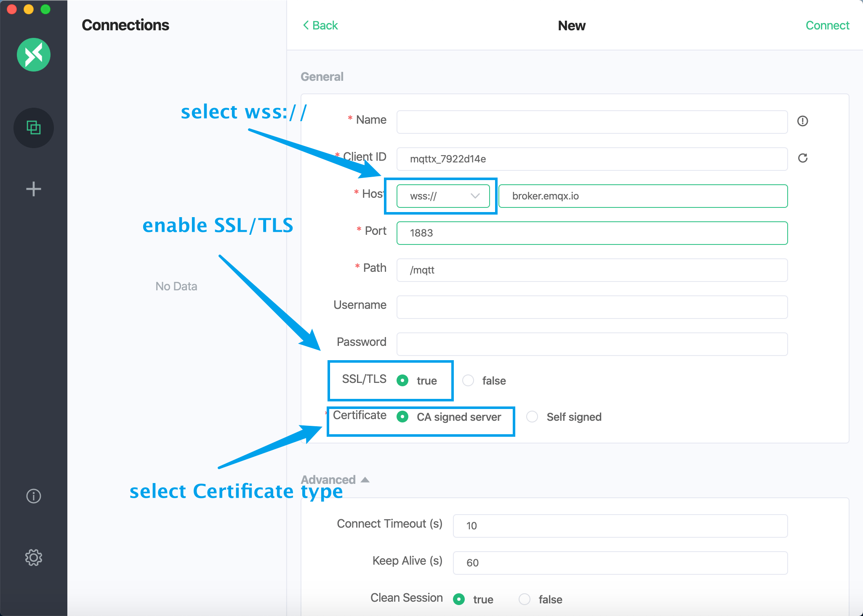Screen dimensions: 863x616
Task: Enable SSL/TLS by selecting true
Action: tap(402, 380)
